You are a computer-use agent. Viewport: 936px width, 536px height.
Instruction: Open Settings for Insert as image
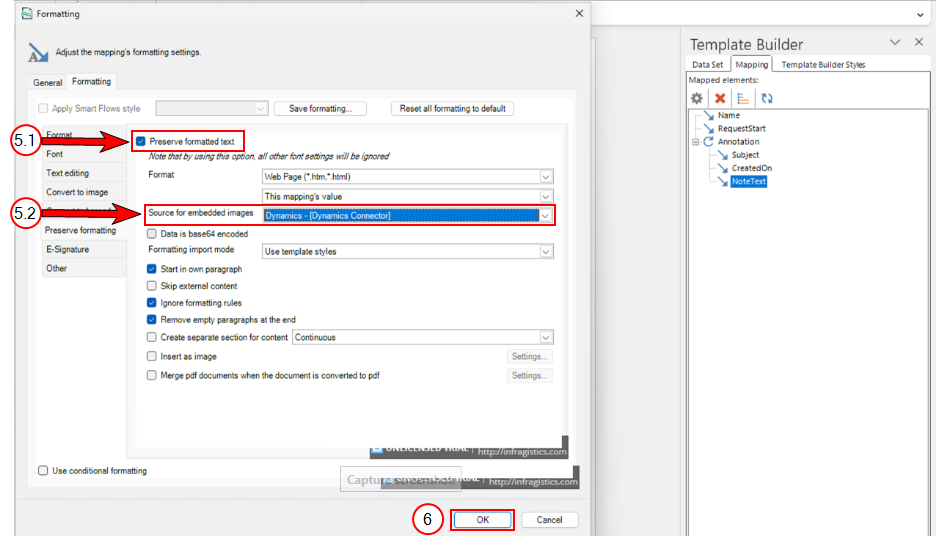[529, 356]
